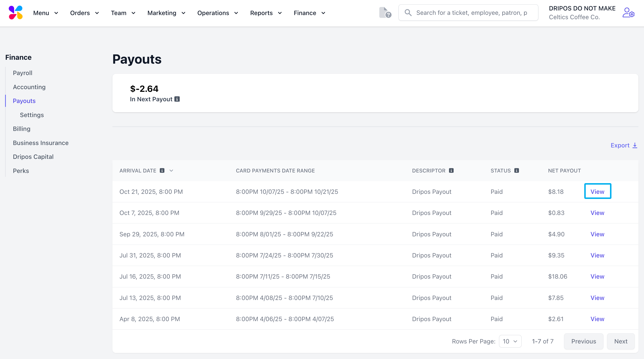Go to Payroll in sidebar

[23, 73]
